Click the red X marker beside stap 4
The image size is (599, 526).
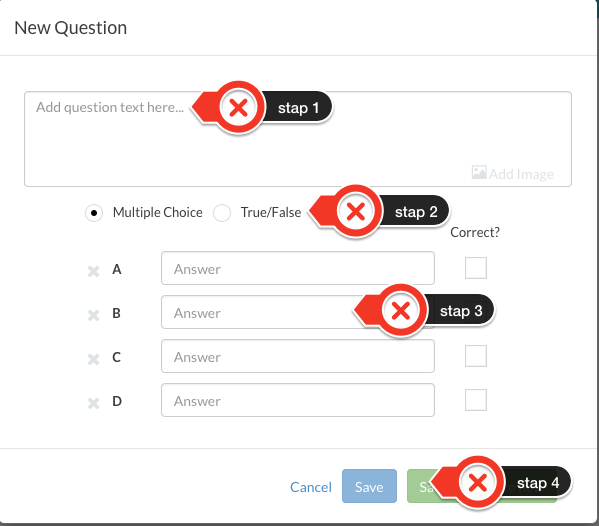click(x=478, y=482)
